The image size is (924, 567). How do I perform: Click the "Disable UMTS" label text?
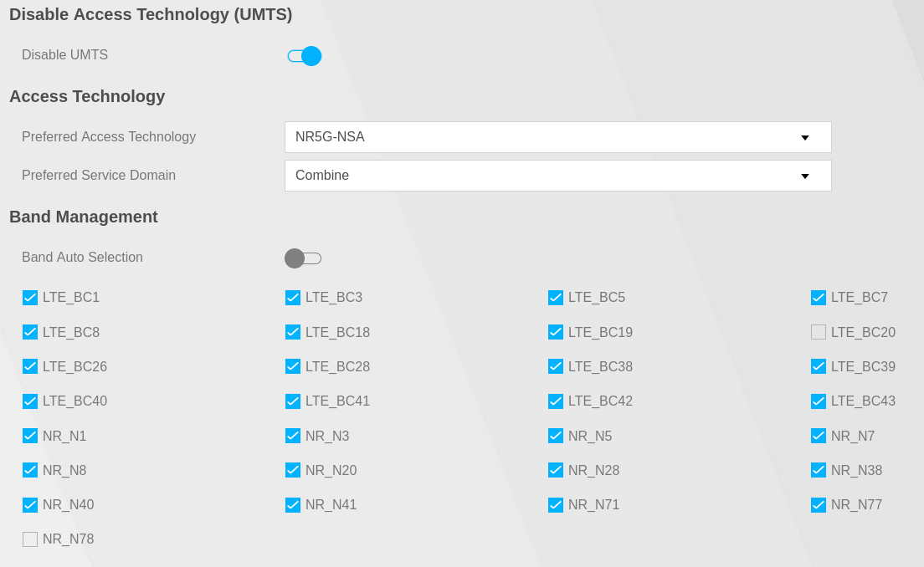tap(64, 54)
